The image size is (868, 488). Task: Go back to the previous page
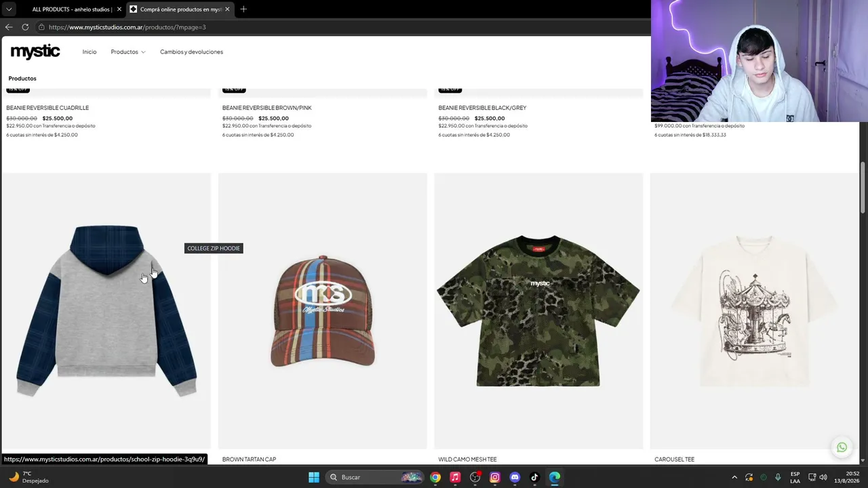pos(9,27)
